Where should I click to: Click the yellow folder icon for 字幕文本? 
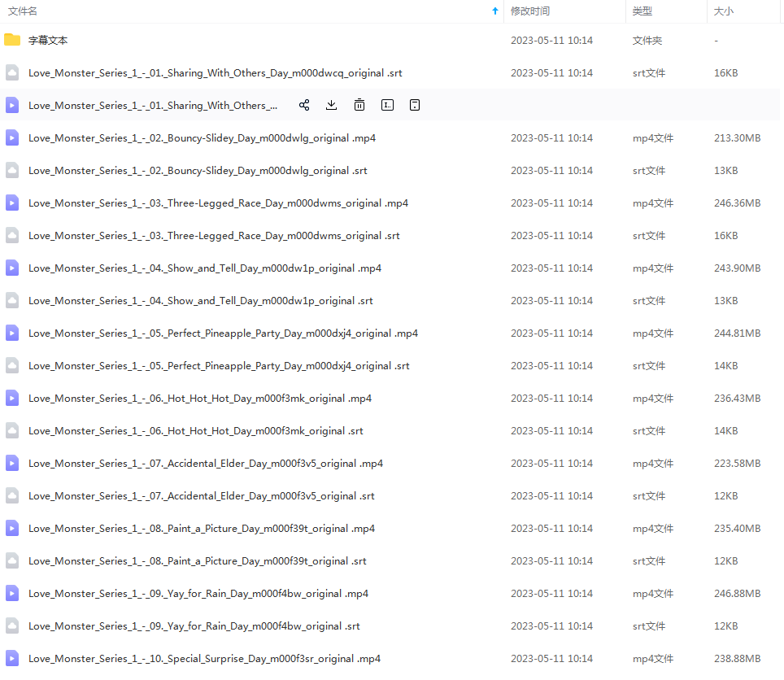tap(12, 40)
